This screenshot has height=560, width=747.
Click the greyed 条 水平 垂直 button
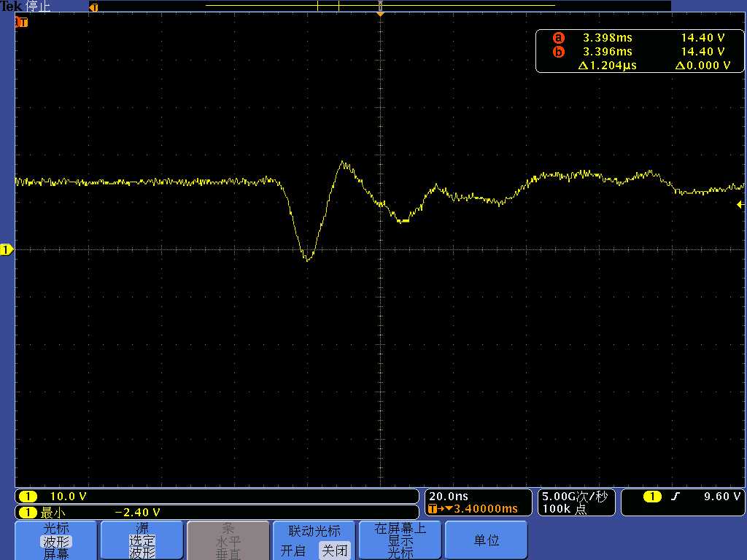click(228, 540)
